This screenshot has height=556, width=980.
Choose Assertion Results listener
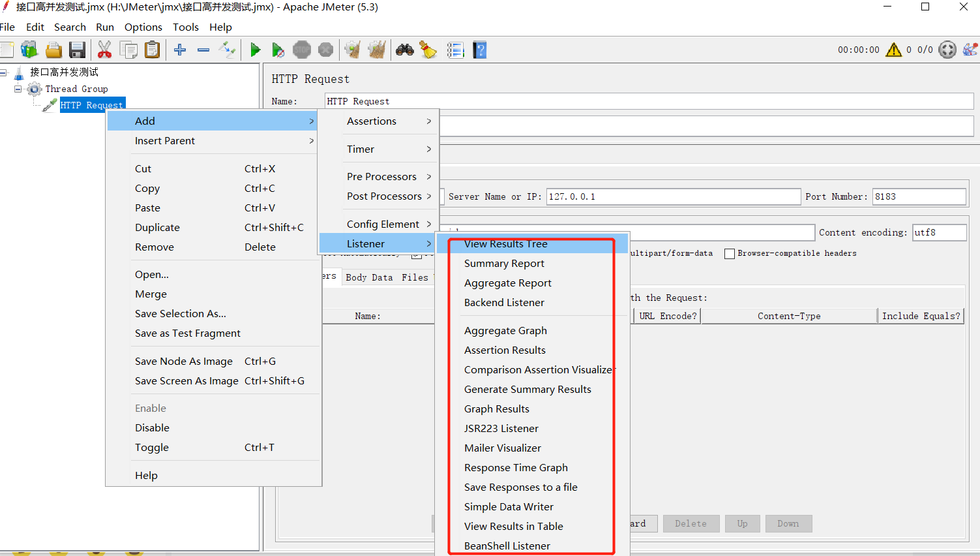[x=532, y=350]
